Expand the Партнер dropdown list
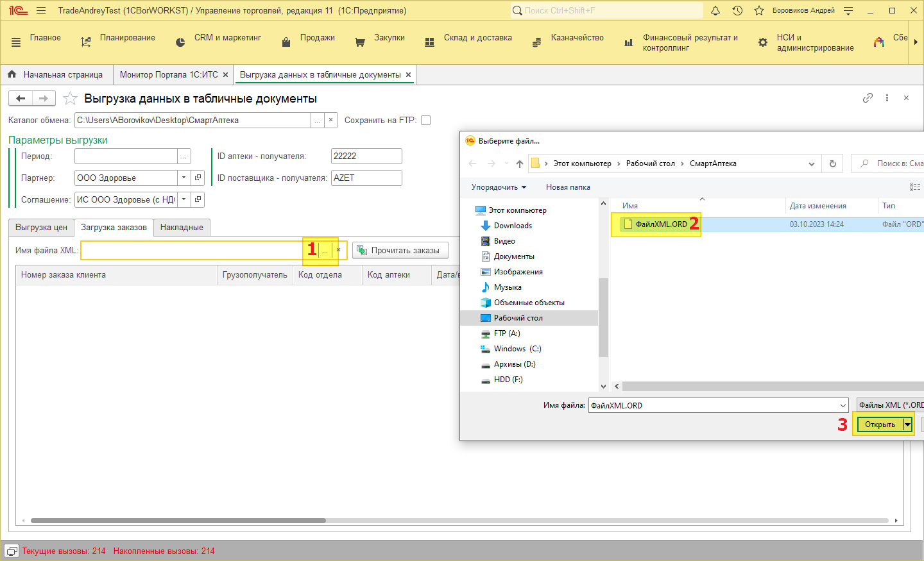The width and height of the screenshot is (924, 561). (184, 178)
